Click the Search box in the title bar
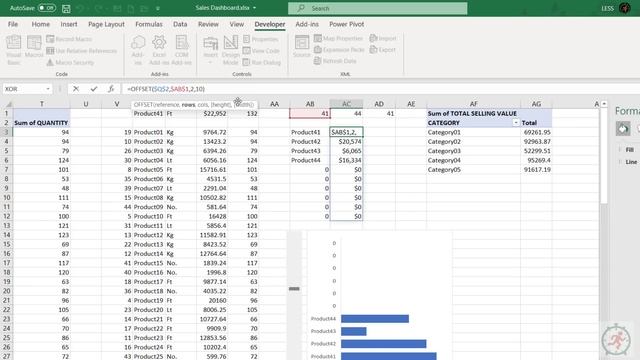Viewport: 640px width, 360px height. click(378, 8)
